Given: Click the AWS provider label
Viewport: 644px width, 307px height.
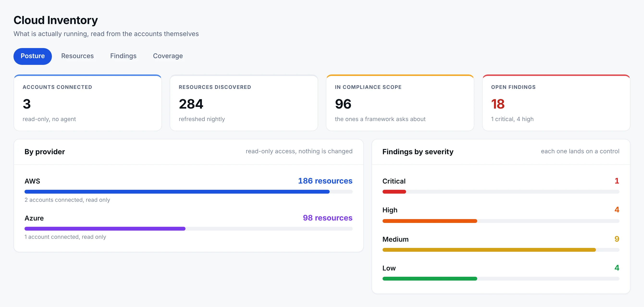Looking at the screenshot, I should tap(32, 181).
